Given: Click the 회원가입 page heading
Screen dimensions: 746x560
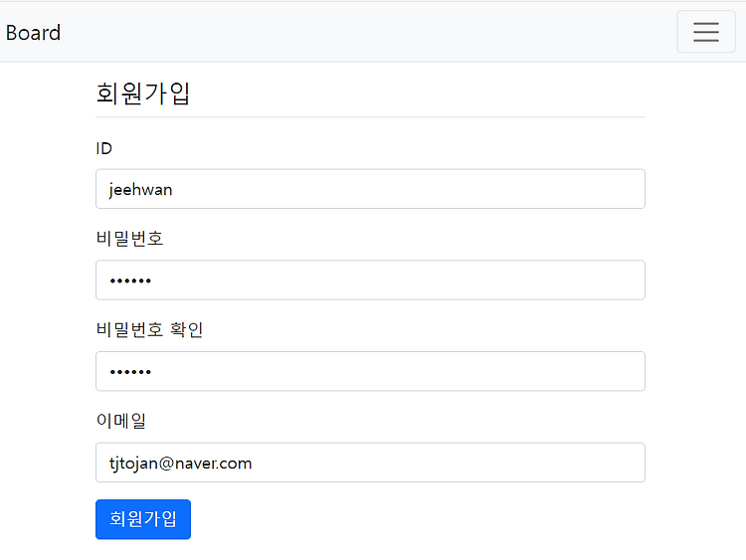Looking at the screenshot, I should (142, 93).
